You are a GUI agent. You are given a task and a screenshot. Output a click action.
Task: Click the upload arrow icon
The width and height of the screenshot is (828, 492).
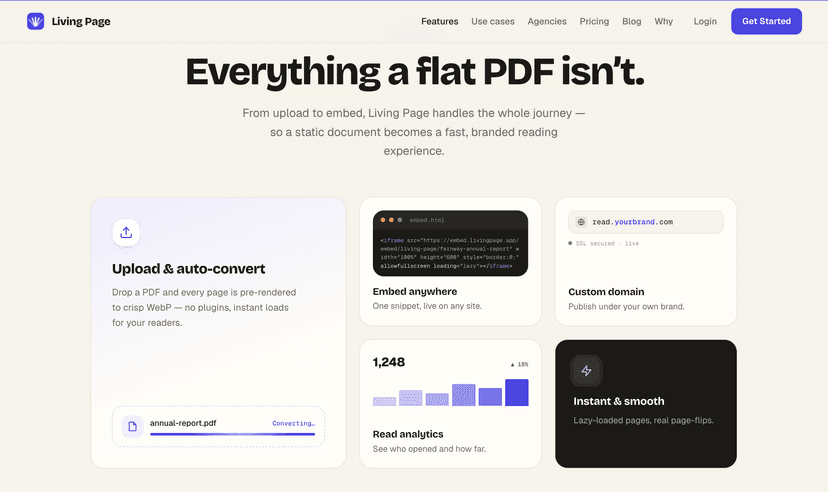tap(126, 232)
